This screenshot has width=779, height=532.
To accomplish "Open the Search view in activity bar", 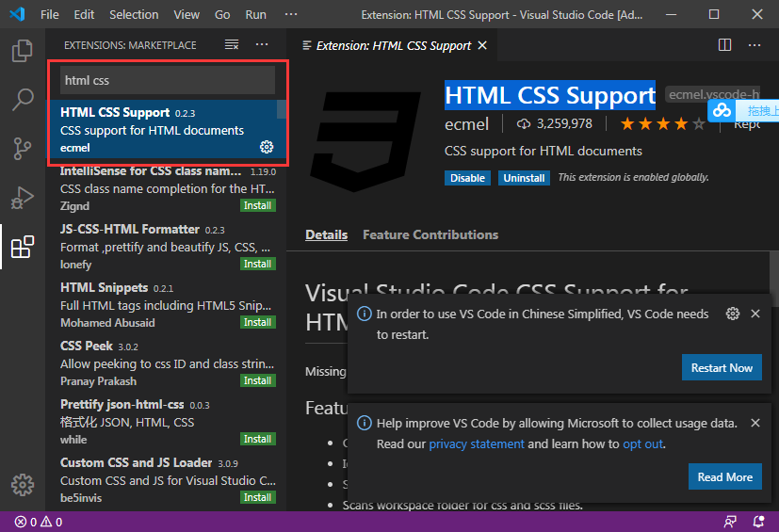I will [23, 100].
